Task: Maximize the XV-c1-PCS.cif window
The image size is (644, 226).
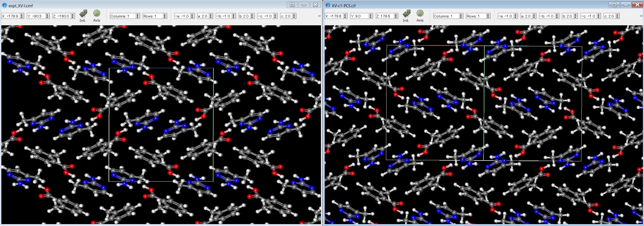Action: click(x=614, y=5)
